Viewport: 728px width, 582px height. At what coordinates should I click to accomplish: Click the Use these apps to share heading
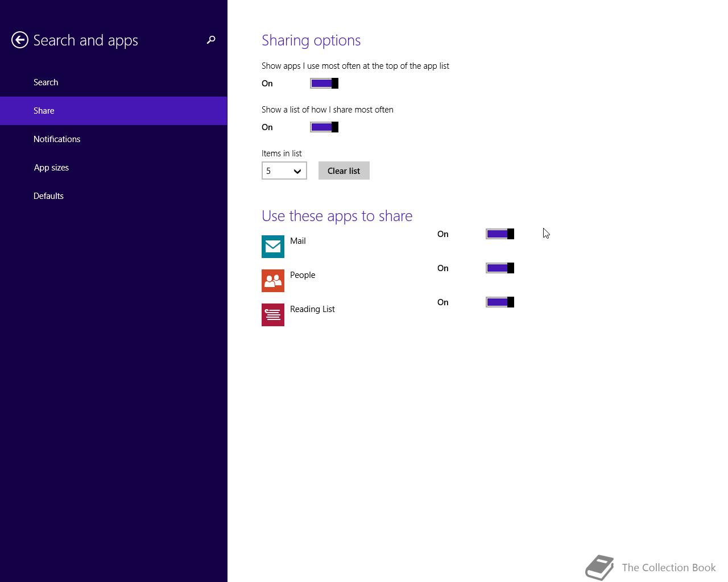337,216
